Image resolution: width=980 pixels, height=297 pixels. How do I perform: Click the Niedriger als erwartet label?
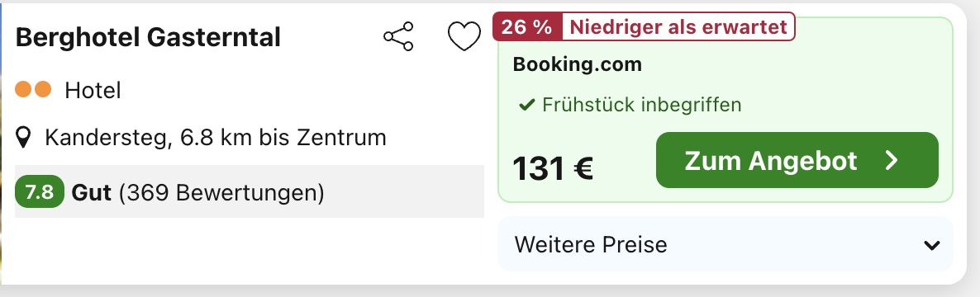[678, 27]
